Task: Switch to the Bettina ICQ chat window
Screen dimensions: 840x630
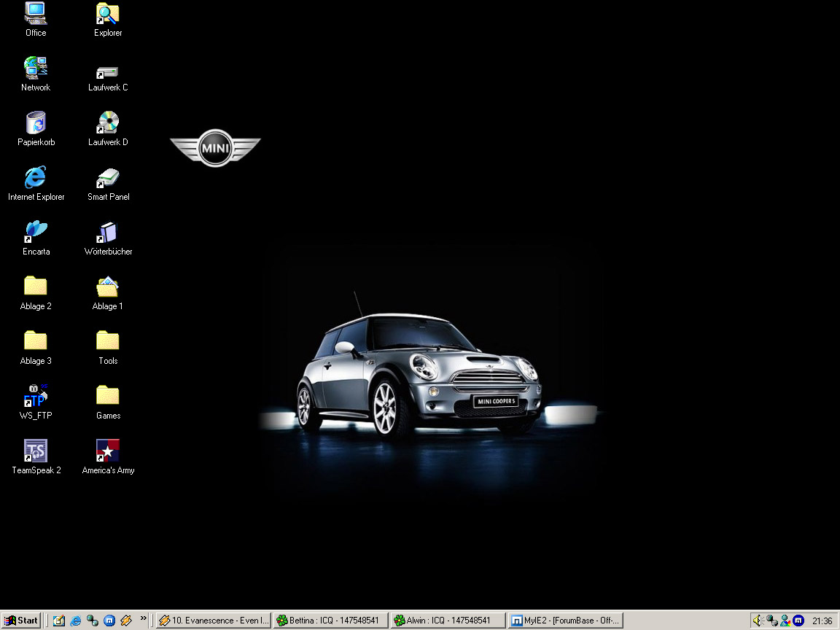Action: pyautogui.click(x=330, y=621)
